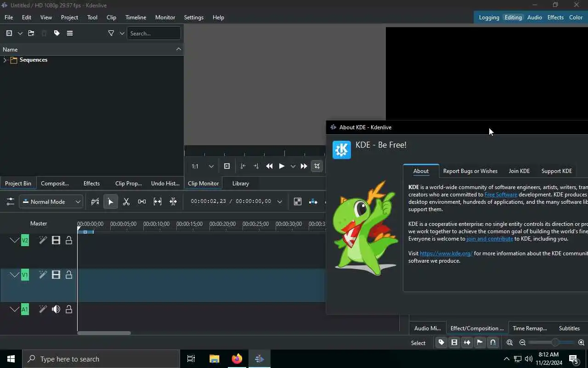Set zone in point on clip monitor
Image resolution: width=588 pixels, height=368 pixels.
(x=243, y=166)
